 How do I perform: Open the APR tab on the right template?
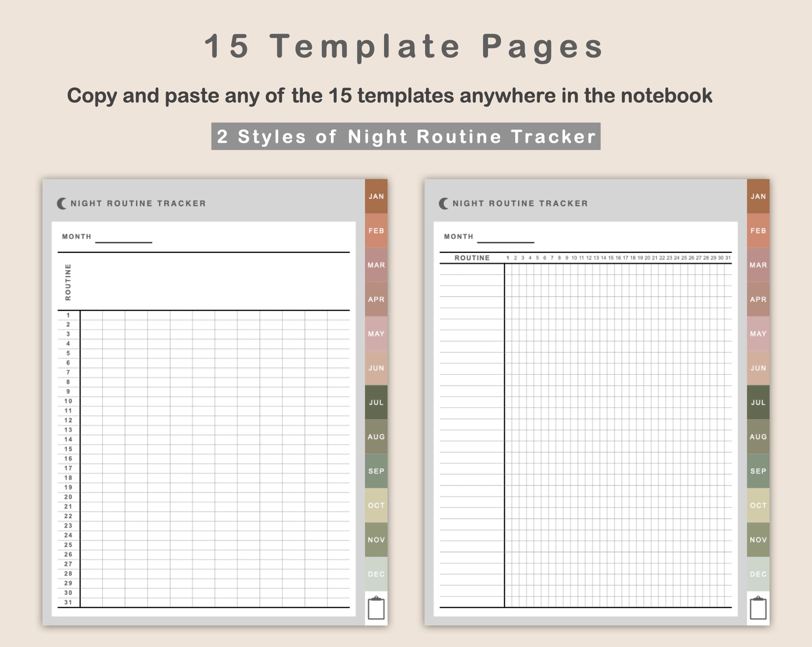758,300
